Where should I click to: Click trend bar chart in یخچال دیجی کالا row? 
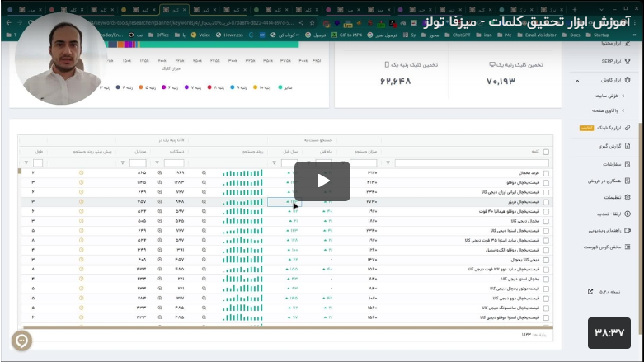click(x=242, y=221)
